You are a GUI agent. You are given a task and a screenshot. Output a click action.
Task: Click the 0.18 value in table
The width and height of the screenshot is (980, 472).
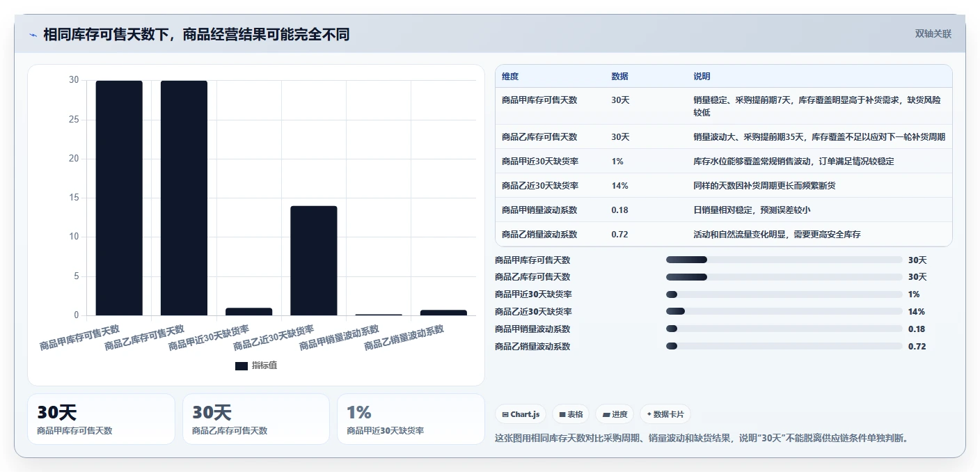coord(619,210)
